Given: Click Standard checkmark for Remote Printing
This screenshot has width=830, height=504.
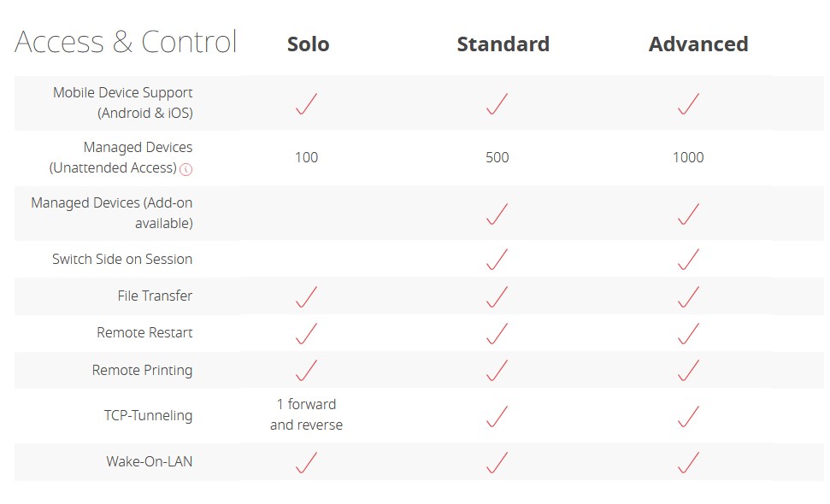Looking at the screenshot, I should [x=497, y=370].
